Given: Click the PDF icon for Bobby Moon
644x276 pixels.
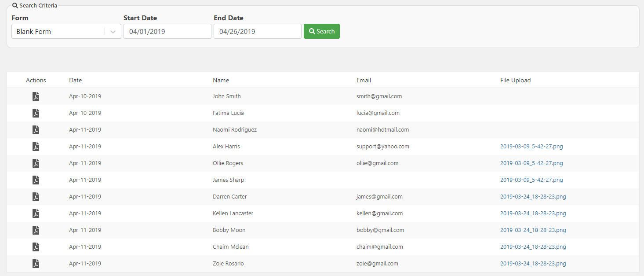Looking at the screenshot, I should click(x=36, y=230).
